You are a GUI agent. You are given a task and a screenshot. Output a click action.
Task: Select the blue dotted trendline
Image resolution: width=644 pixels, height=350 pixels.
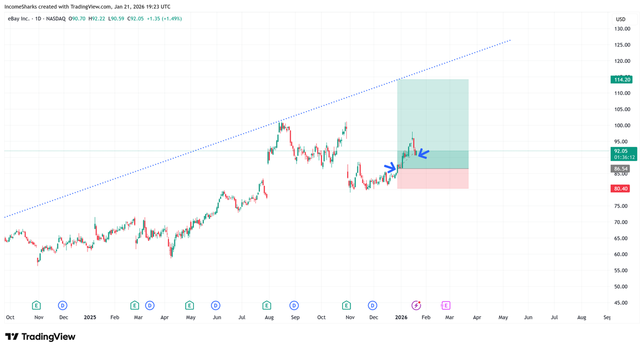(x=258, y=129)
